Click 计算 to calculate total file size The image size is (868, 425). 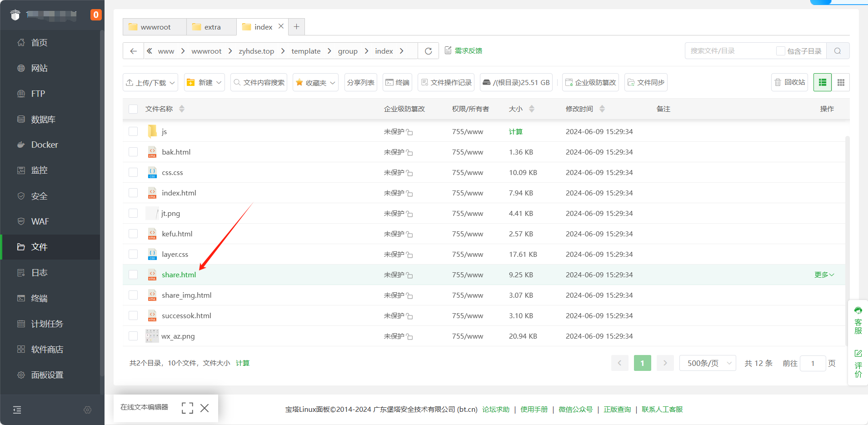click(x=243, y=363)
